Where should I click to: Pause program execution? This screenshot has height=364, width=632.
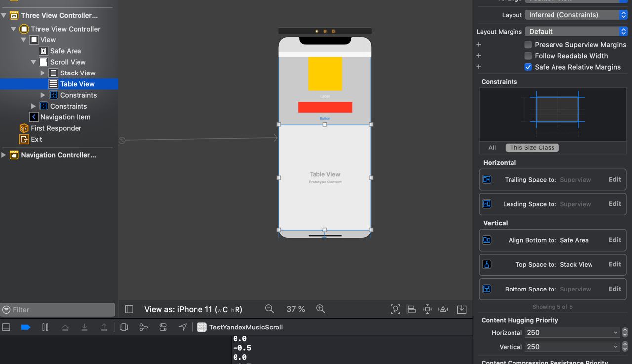coord(45,327)
